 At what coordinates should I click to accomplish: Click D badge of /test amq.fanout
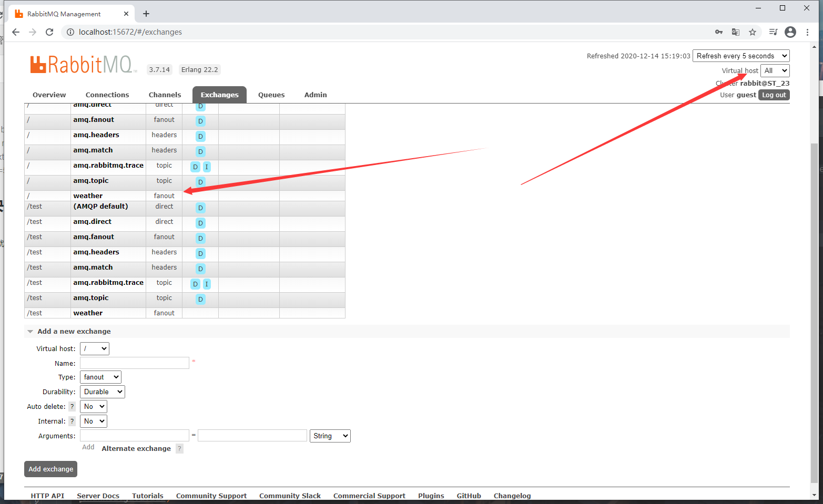pyautogui.click(x=200, y=238)
